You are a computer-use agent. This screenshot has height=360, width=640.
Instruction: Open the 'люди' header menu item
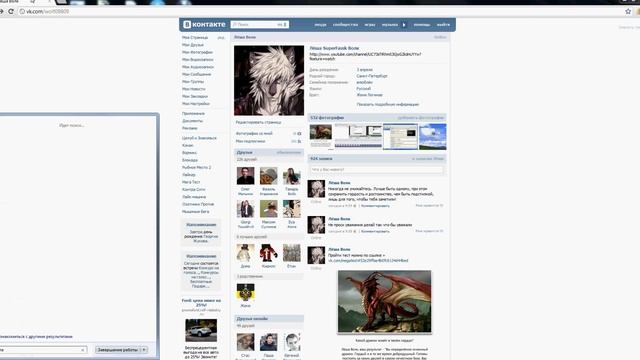[320, 24]
